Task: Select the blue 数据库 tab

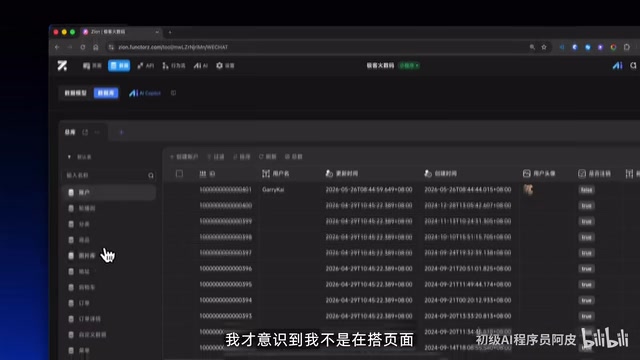Action: (106, 93)
